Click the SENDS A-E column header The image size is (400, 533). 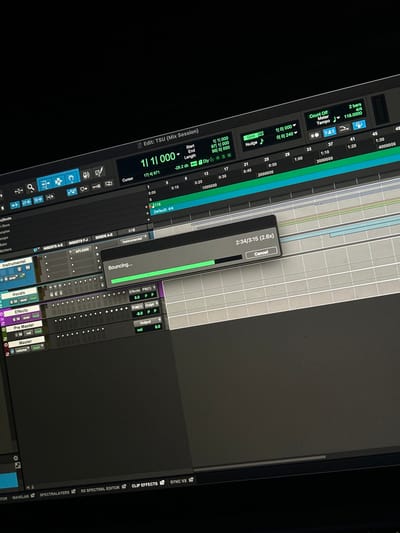[104, 235]
